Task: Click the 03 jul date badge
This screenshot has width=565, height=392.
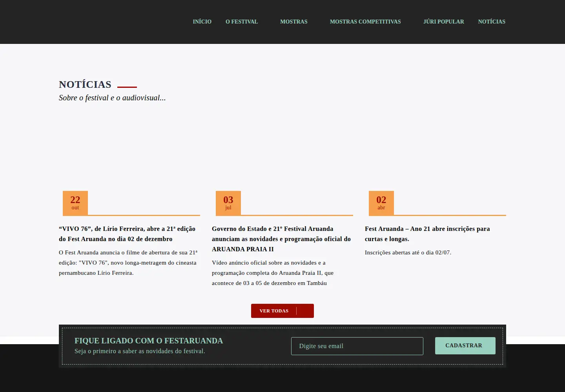Action: pos(228,203)
